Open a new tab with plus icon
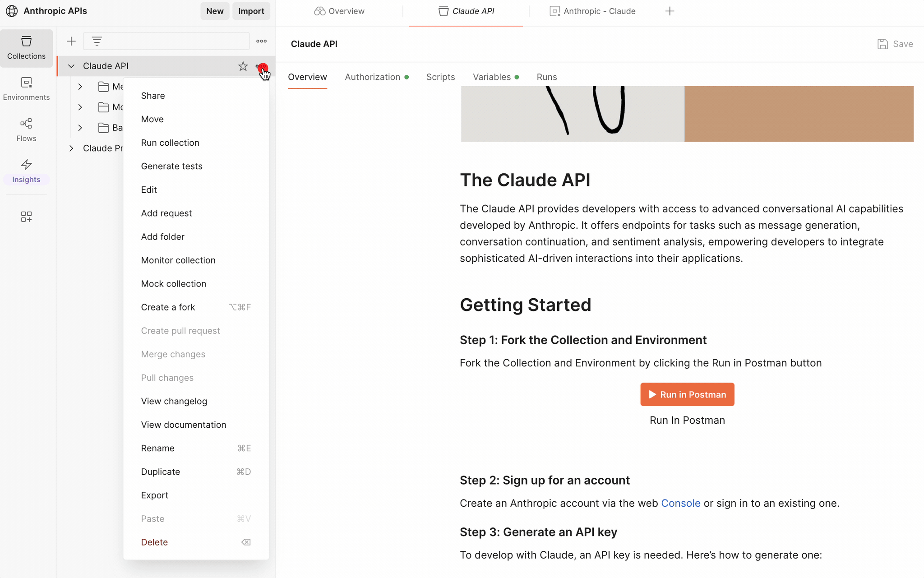Image resolution: width=924 pixels, height=578 pixels. (670, 11)
